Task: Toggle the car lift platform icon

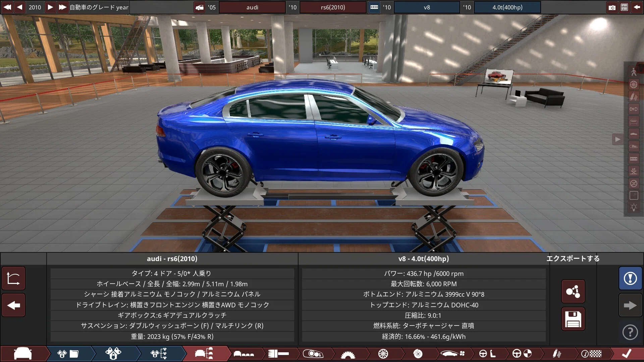Action: pos(634,171)
